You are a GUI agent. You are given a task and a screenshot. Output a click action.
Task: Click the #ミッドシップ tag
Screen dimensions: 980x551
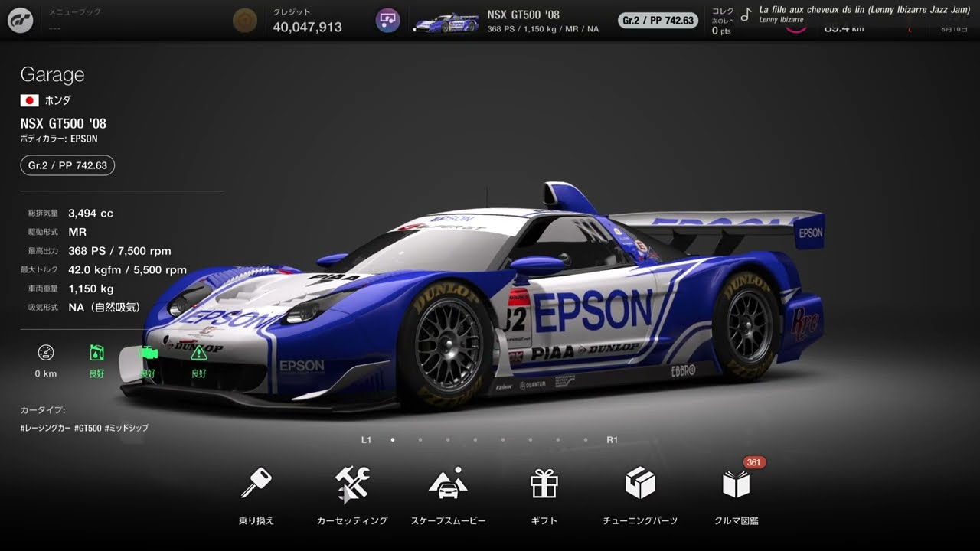126,429
